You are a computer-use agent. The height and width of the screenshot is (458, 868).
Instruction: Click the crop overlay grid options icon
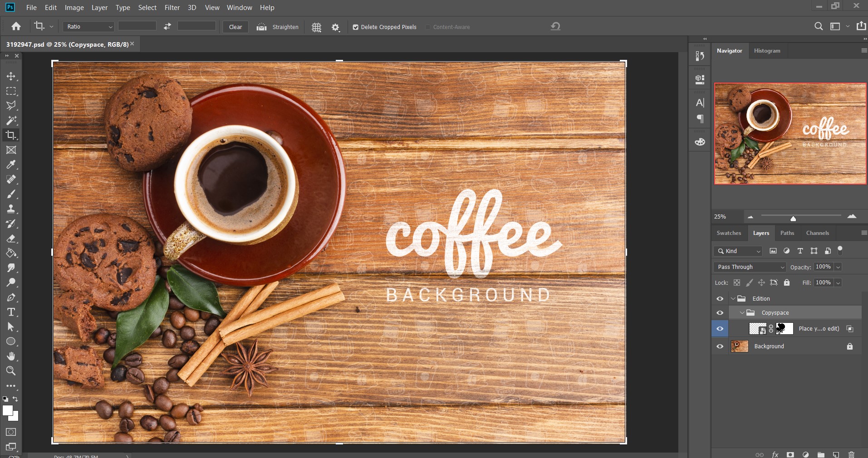(316, 27)
